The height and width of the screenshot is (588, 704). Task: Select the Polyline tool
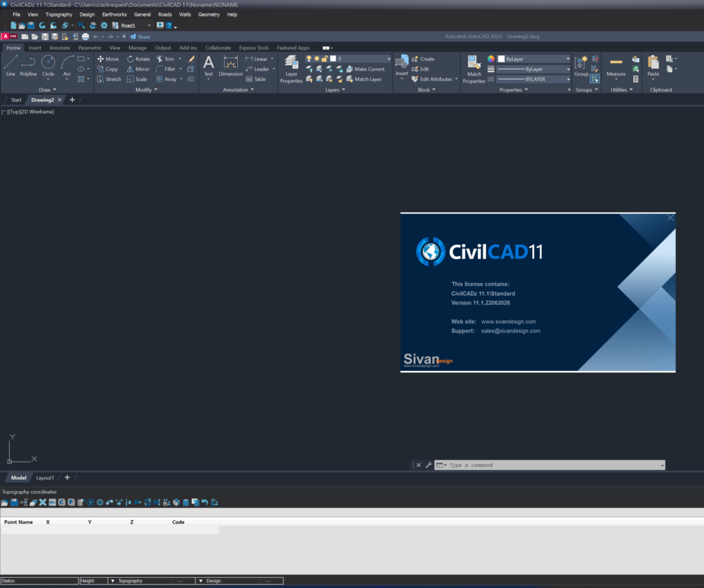(27, 66)
